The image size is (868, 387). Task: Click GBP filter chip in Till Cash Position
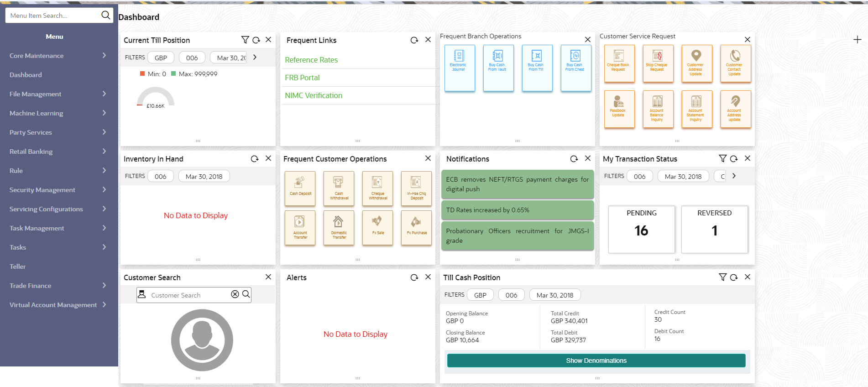click(480, 295)
